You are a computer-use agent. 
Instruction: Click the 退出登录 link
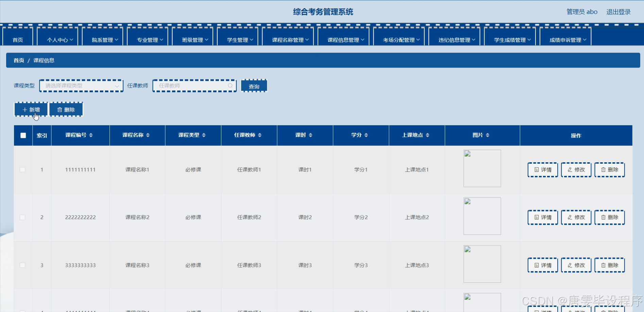[618, 12]
